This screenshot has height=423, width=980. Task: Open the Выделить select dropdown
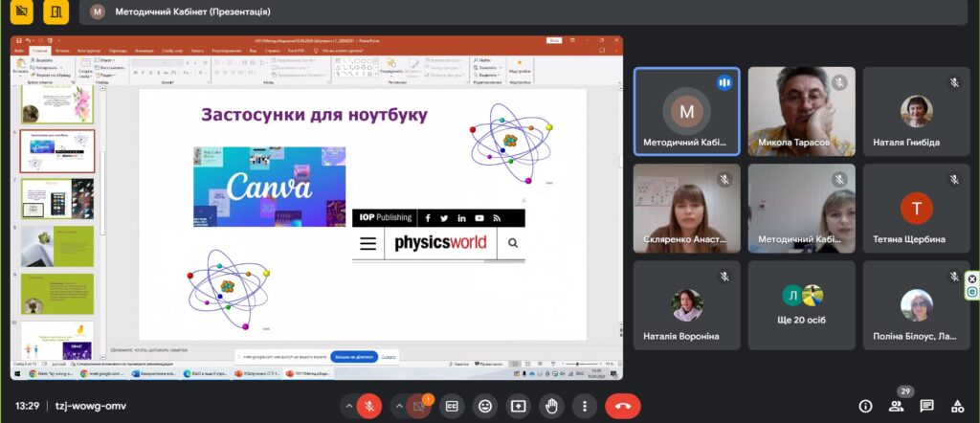point(487,75)
